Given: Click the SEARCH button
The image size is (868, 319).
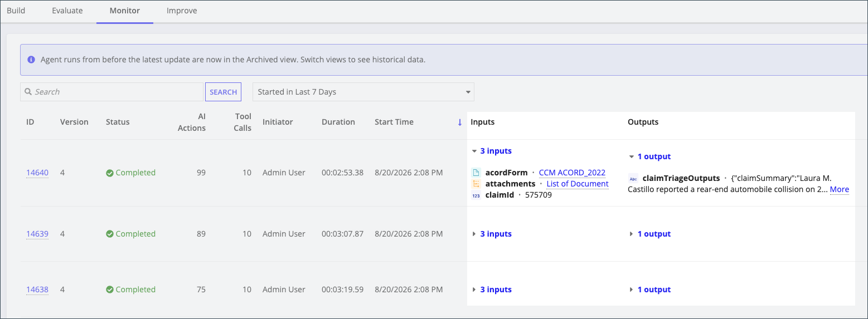Looking at the screenshot, I should (x=224, y=92).
